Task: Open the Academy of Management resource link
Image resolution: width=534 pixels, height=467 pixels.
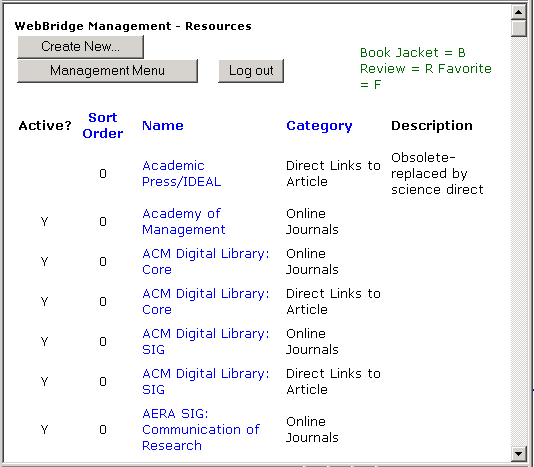Action: click(184, 222)
